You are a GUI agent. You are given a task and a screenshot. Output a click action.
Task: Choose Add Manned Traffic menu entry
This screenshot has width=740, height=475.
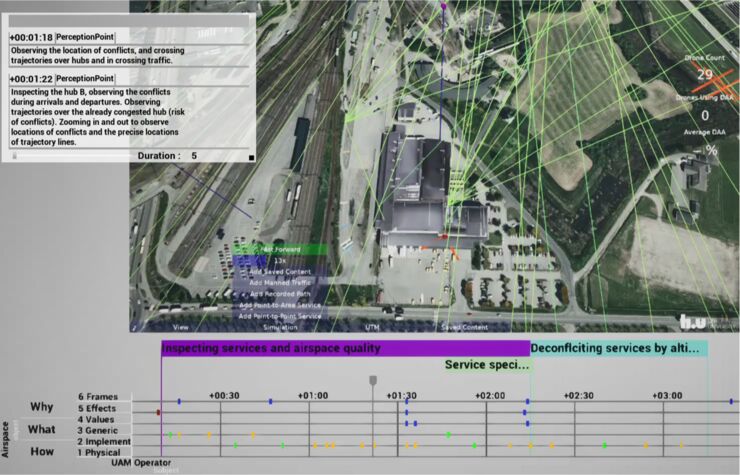280,283
